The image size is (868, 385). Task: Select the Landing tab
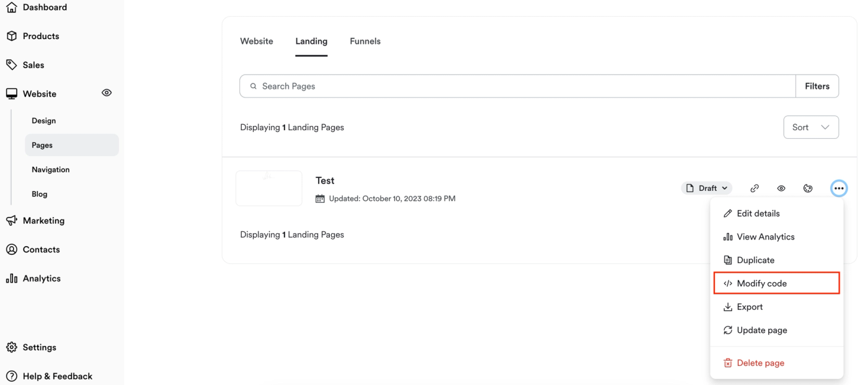pos(311,42)
